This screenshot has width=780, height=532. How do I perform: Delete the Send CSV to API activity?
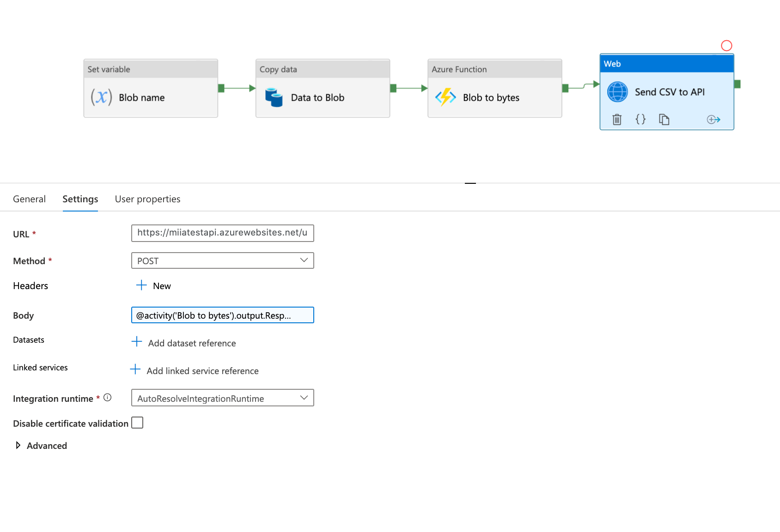(x=617, y=120)
